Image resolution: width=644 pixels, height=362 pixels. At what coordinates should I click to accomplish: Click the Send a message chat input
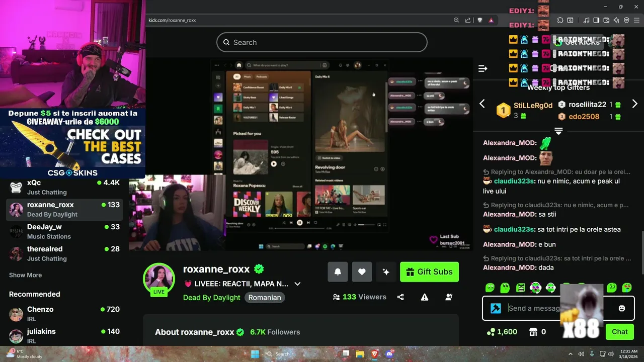[x=558, y=308]
